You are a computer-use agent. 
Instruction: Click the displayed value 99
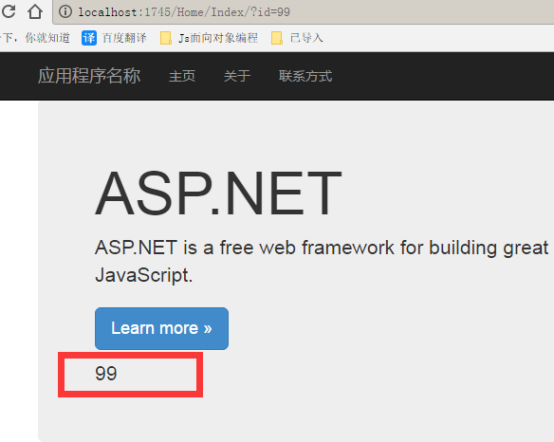click(x=106, y=373)
